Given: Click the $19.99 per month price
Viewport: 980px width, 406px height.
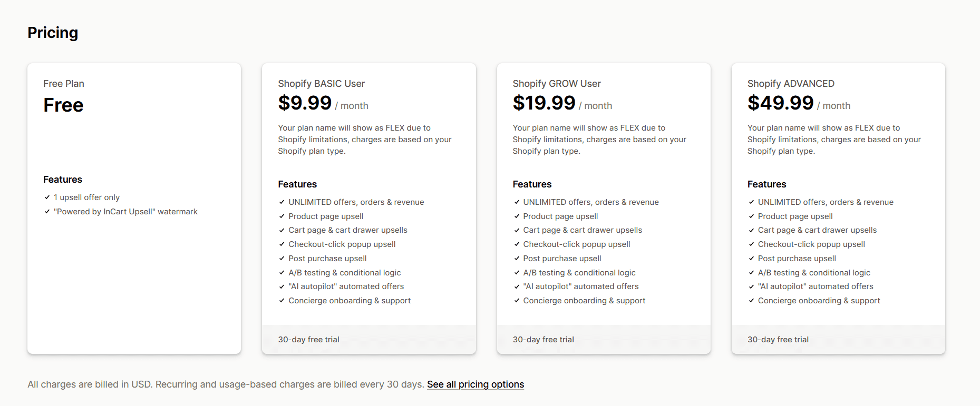Looking at the screenshot, I should click(x=544, y=103).
